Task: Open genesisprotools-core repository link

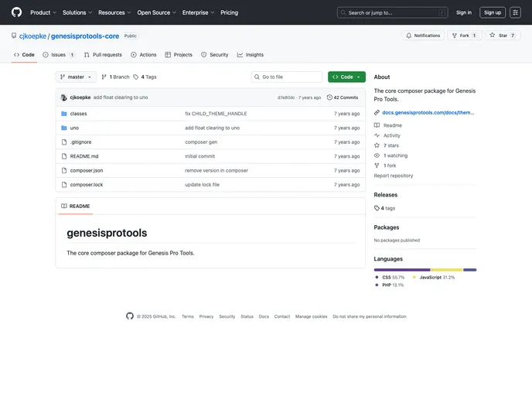Action: pyautogui.click(x=85, y=36)
